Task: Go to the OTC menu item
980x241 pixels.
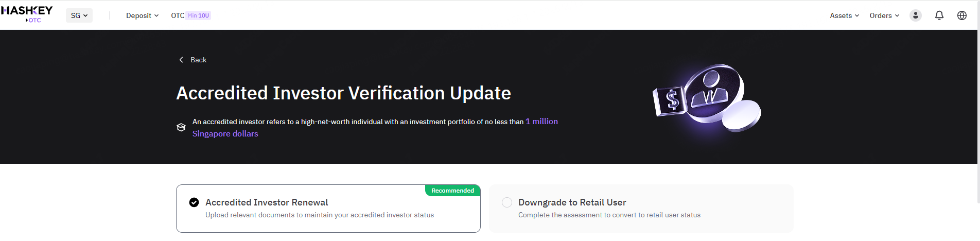Action: tap(178, 15)
